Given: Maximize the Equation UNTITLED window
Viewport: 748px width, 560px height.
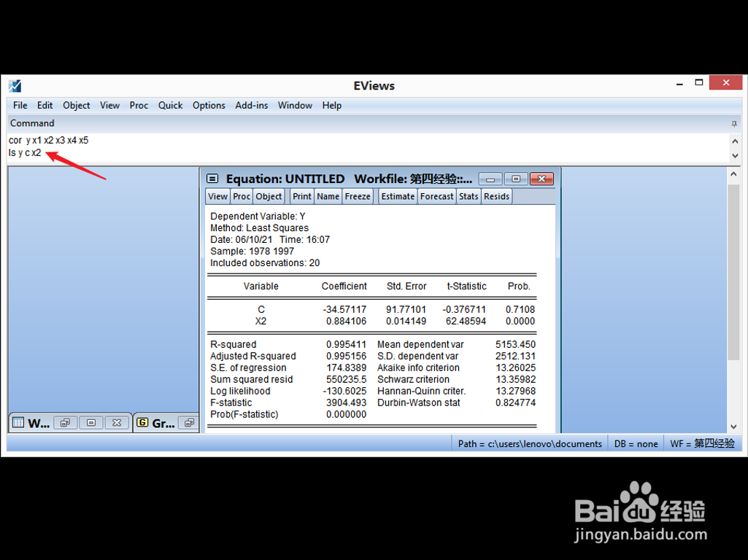Looking at the screenshot, I should [x=516, y=179].
